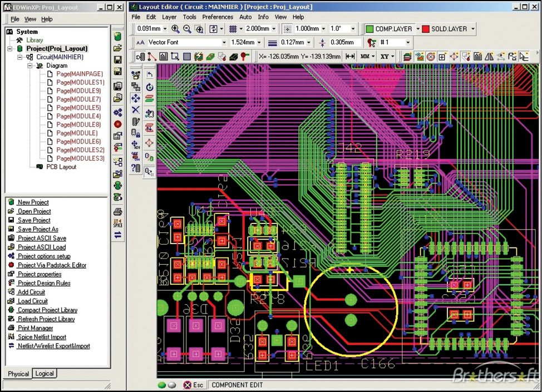
Task: Click the undo arrow tool icon
Action: 150,75
